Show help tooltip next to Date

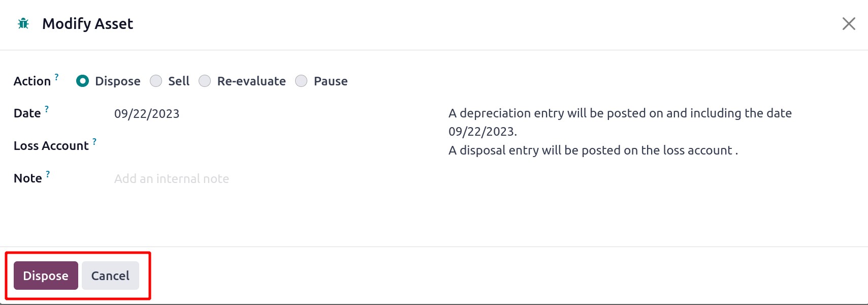click(47, 109)
